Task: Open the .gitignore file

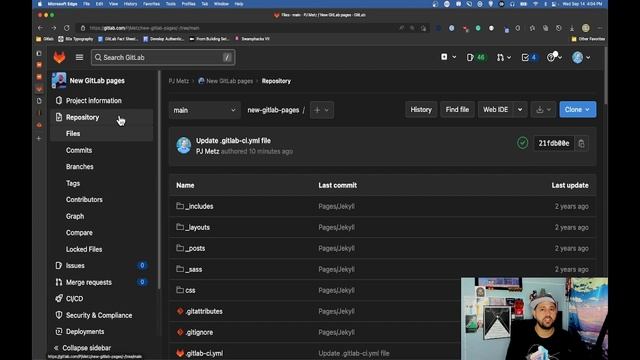Action: point(199,332)
